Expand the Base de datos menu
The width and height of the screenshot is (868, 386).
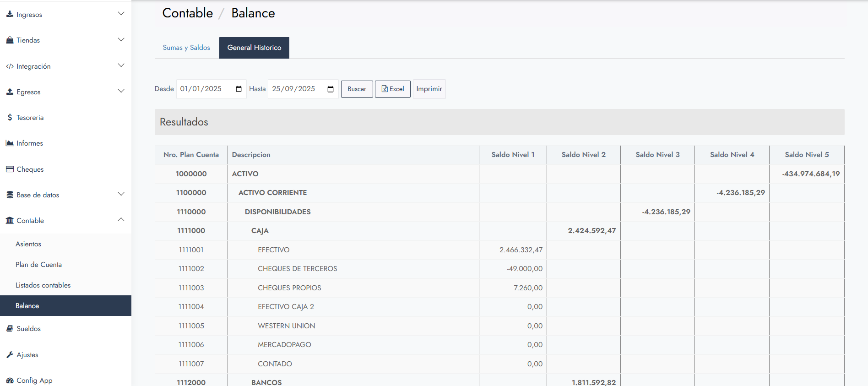(121, 195)
